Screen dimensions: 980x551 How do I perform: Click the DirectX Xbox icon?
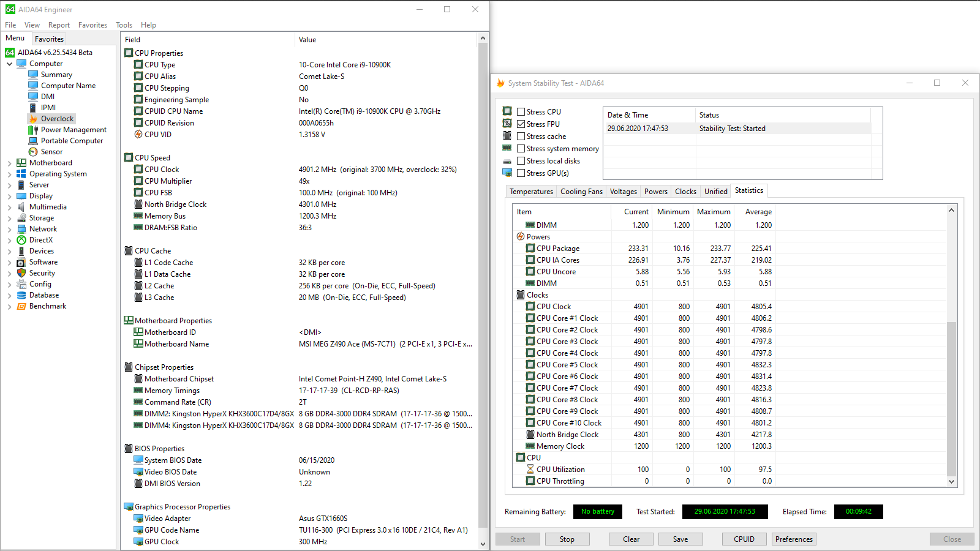coord(21,240)
